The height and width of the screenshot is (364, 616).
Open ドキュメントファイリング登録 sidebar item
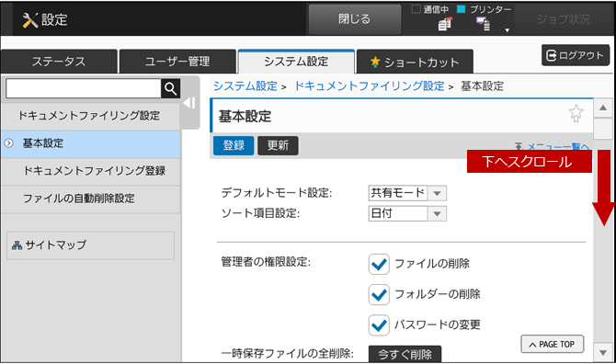90,171
